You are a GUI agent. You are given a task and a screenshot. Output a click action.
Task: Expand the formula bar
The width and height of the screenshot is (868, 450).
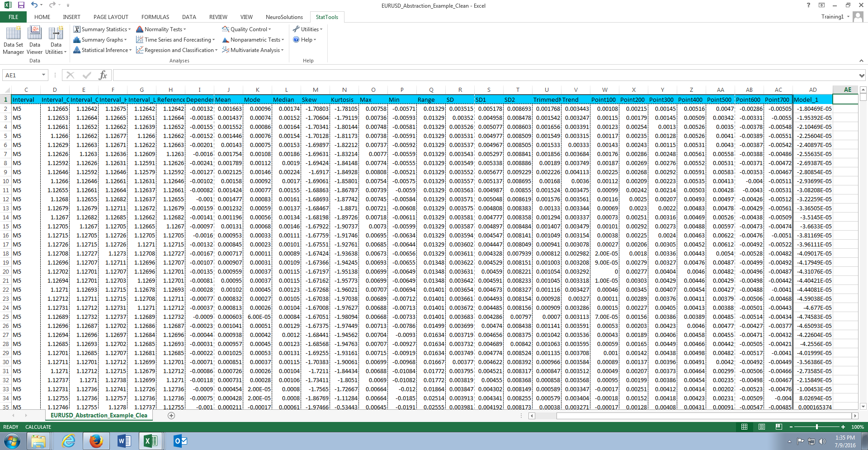coord(862,76)
